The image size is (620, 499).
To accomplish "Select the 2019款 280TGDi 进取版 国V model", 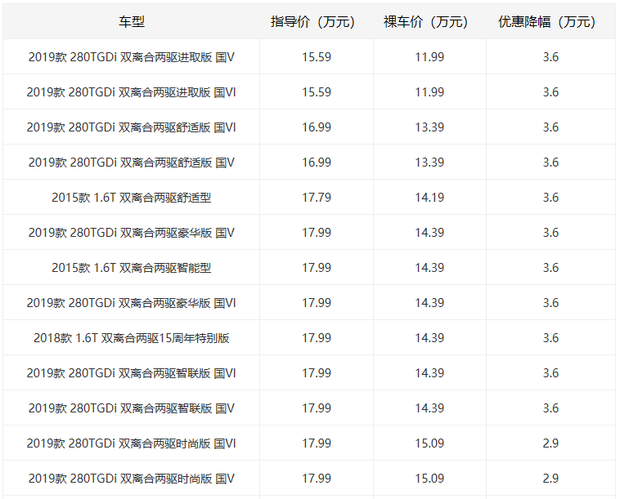I will (131, 57).
